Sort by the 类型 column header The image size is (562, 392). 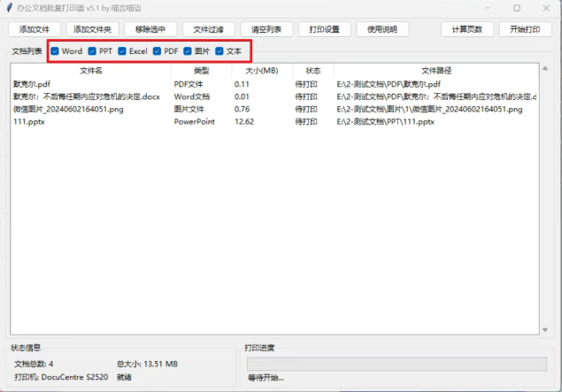pos(202,71)
